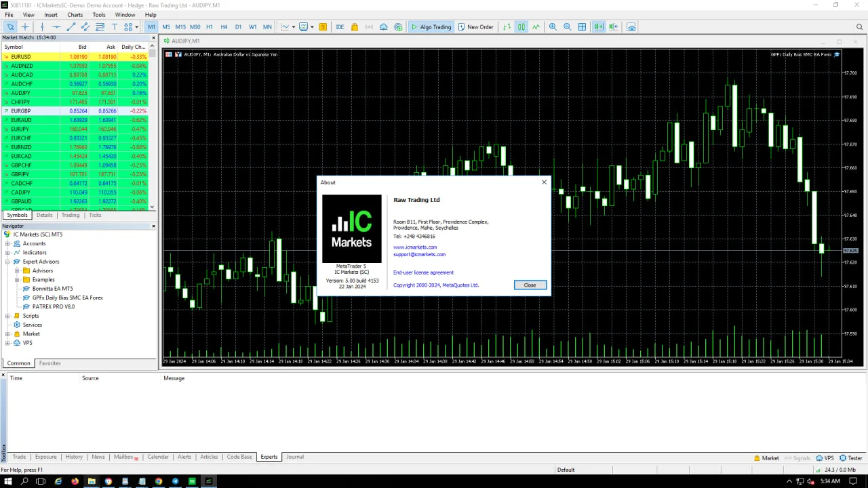Switch to bar chart display
Image resolution: width=868 pixels, height=488 pixels.
(x=507, y=27)
